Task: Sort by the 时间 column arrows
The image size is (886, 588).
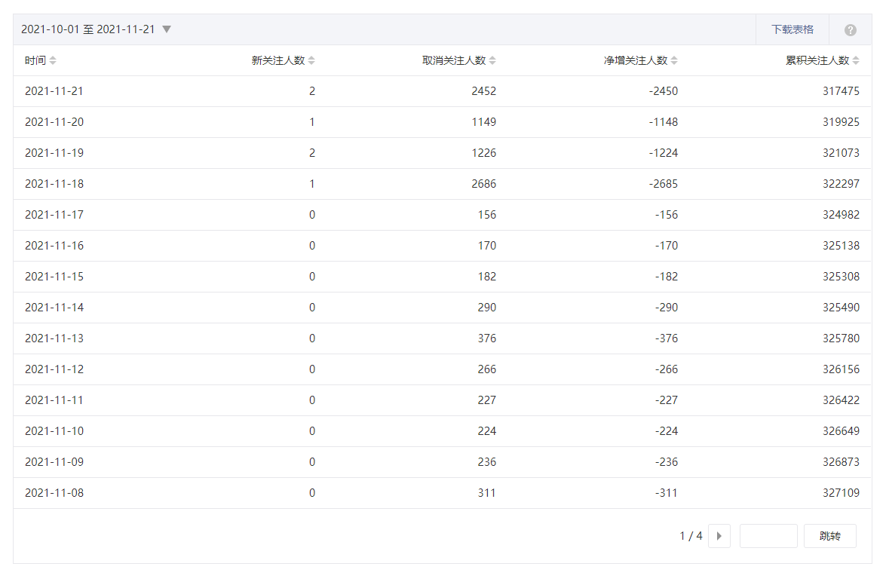Action: point(53,60)
